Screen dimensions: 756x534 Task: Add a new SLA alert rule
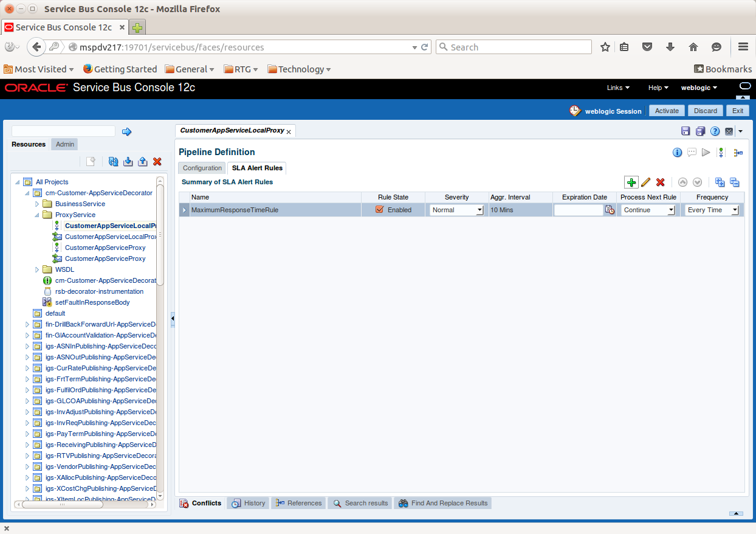coord(631,182)
